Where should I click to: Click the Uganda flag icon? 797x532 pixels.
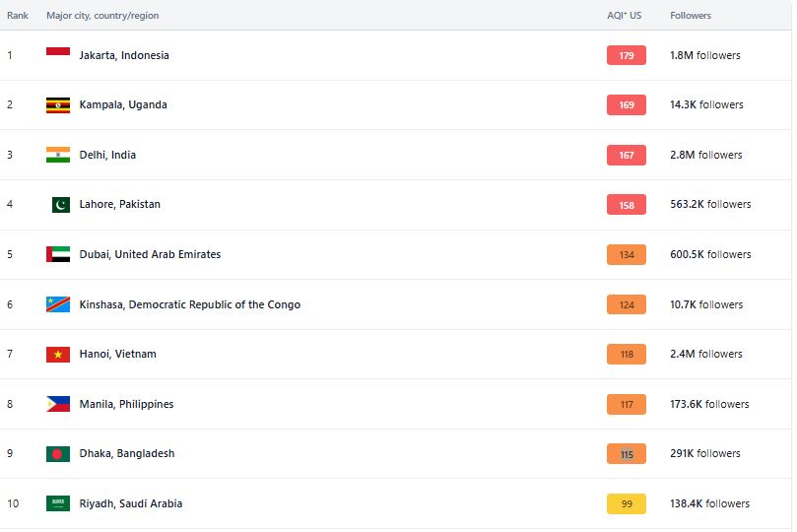click(x=58, y=105)
